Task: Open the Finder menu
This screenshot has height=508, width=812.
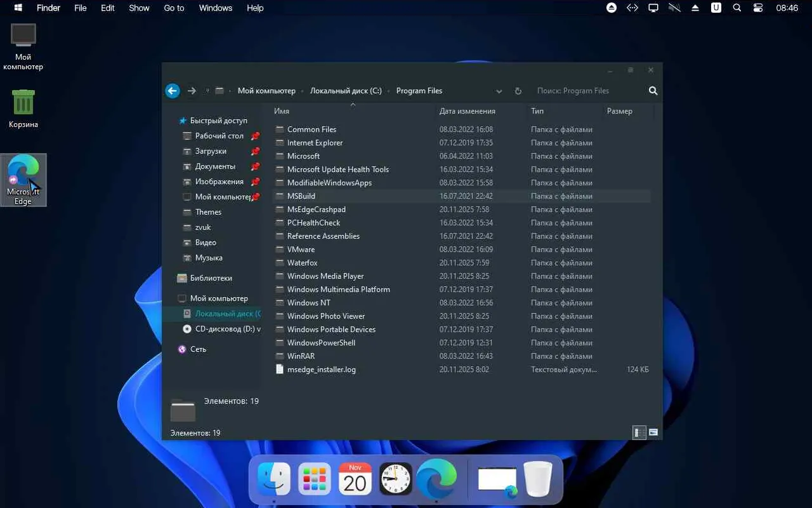Action: point(48,8)
